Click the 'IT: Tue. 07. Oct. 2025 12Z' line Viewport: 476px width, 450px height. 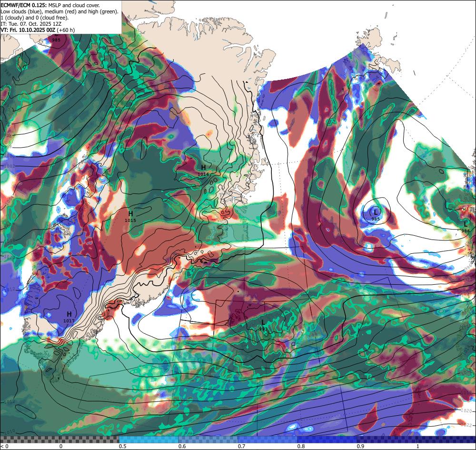point(31,24)
